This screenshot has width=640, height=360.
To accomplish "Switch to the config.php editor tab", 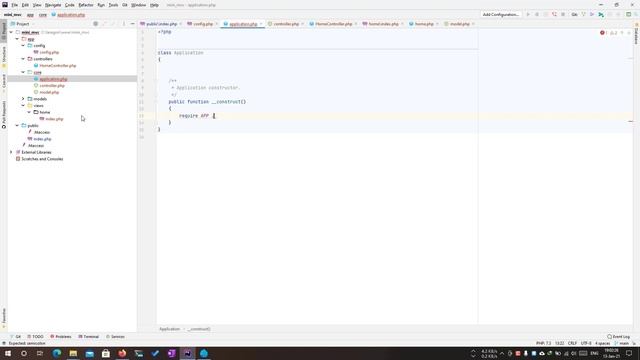I will coord(203,24).
